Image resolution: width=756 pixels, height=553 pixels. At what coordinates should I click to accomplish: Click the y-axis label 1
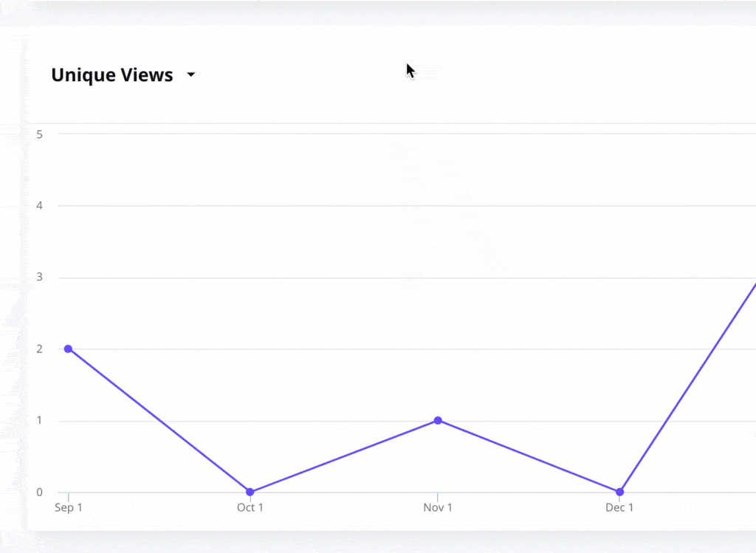click(x=39, y=421)
